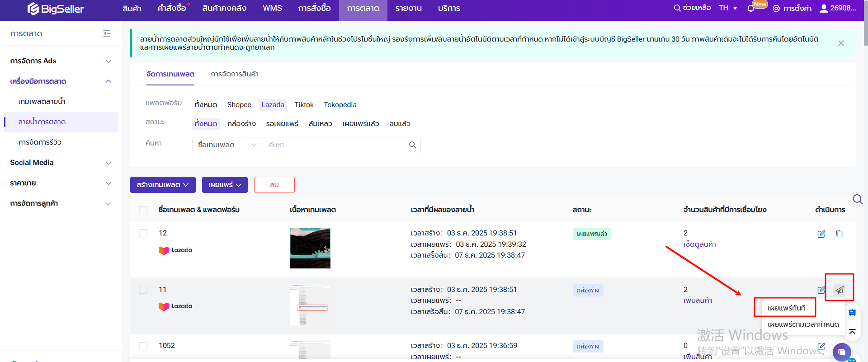This screenshot has height=362, width=868.
Task: Toggle the select-all checkbox in table header
Action: tap(143, 210)
